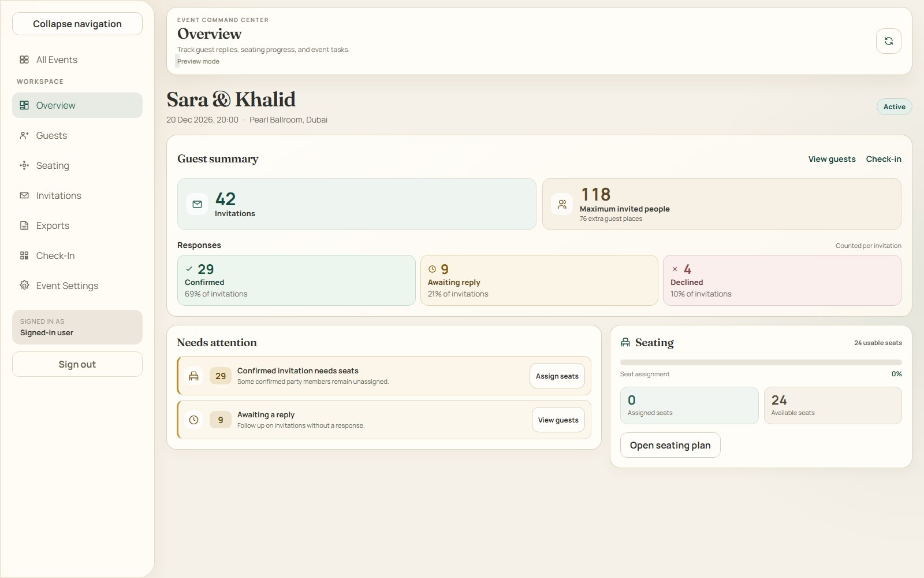
Task: Click the Assign seats button
Action: (557, 376)
